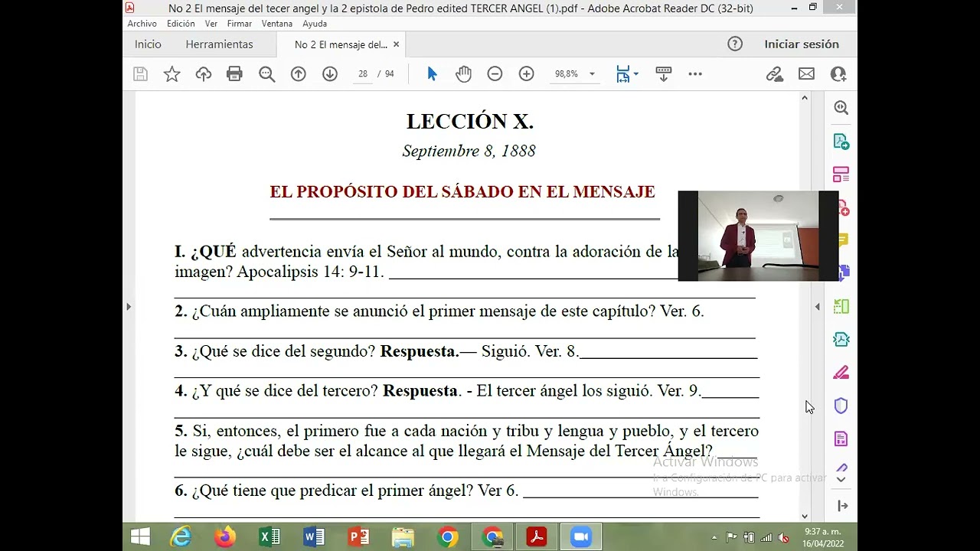Launch Internet Explorer from taskbar
The height and width of the screenshot is (551, 980).
coord(181,537)
